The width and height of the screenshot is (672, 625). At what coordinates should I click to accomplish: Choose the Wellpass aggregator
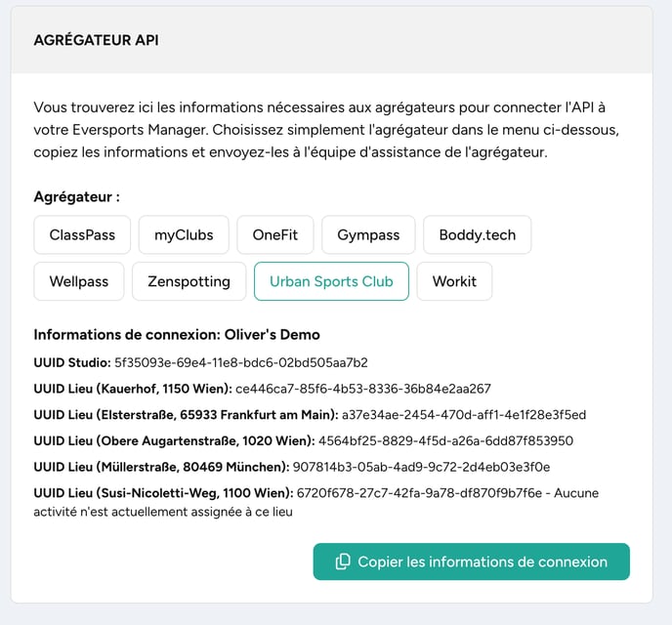click(x=79, y=281)
